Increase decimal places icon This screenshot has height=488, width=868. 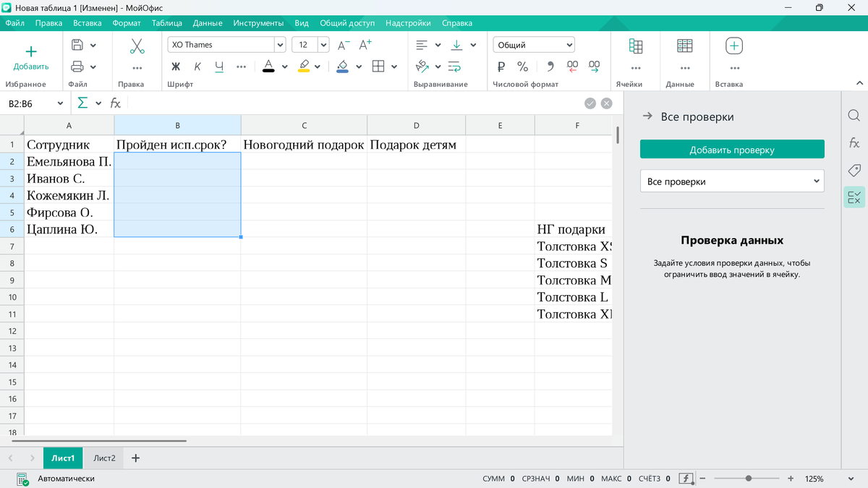pos(594,67)
